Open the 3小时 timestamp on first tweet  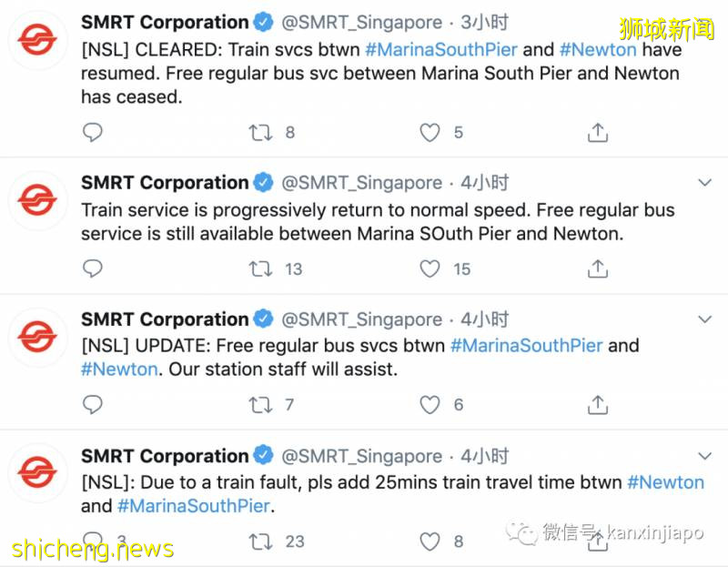(484, 23)
